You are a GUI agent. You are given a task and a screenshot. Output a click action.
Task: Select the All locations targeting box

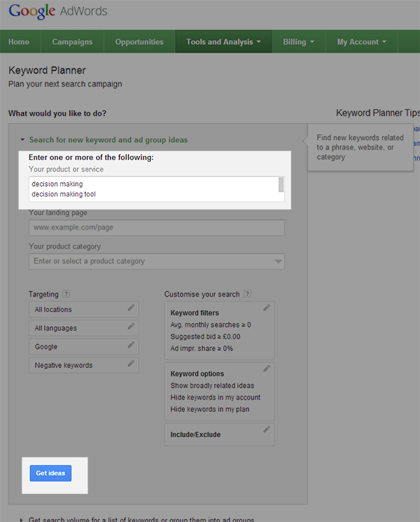tap(83, 309)
